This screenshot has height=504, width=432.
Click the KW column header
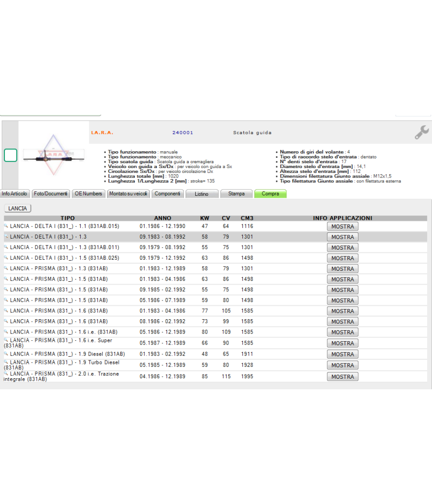coord(205,218)
